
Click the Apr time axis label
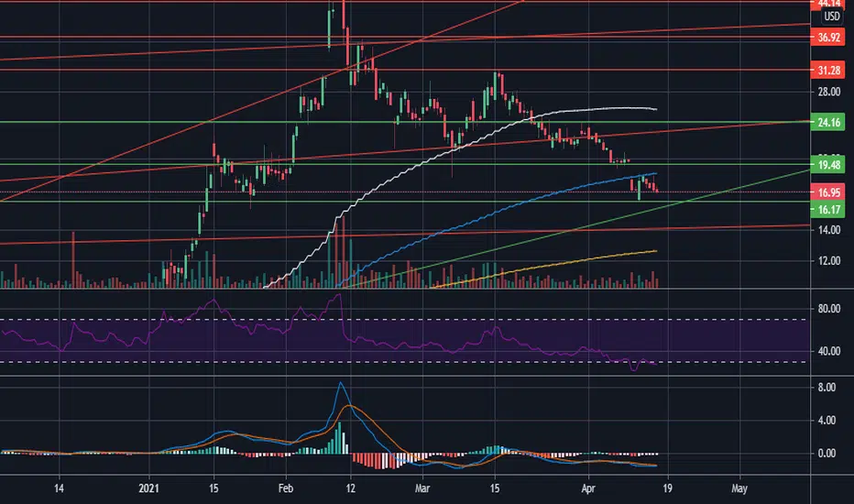coord(588,488)
